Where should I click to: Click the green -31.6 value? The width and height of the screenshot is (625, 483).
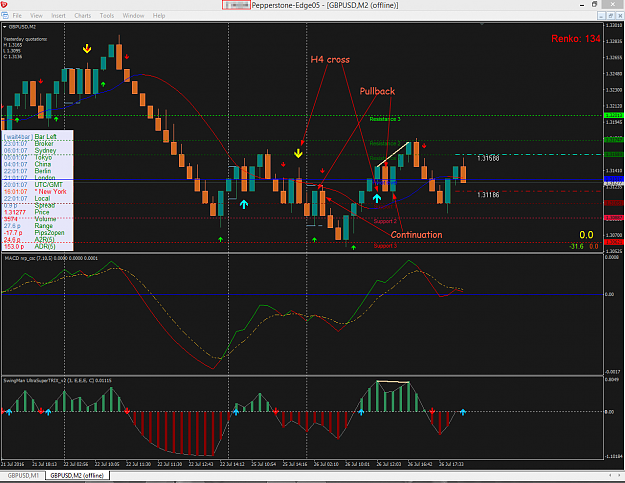pyautogui.click(x=576, y=246)
